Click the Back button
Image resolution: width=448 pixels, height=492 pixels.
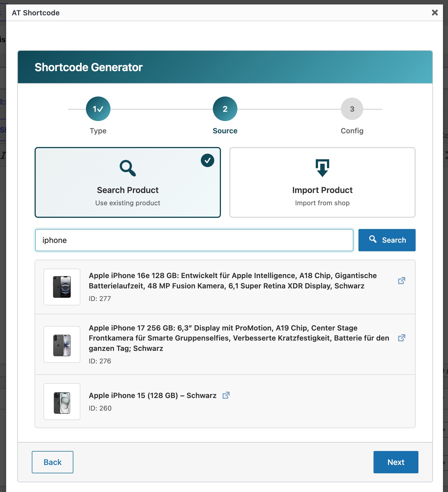[x=52, y=462]
